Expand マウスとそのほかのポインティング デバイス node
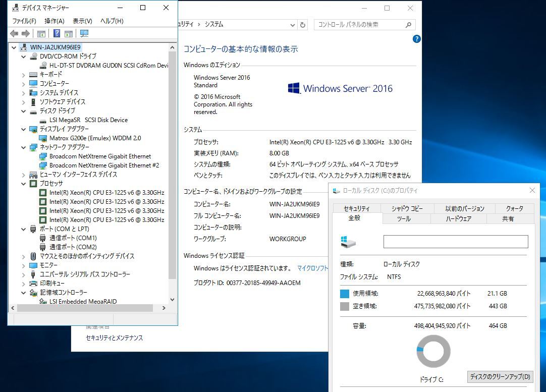 24,257
